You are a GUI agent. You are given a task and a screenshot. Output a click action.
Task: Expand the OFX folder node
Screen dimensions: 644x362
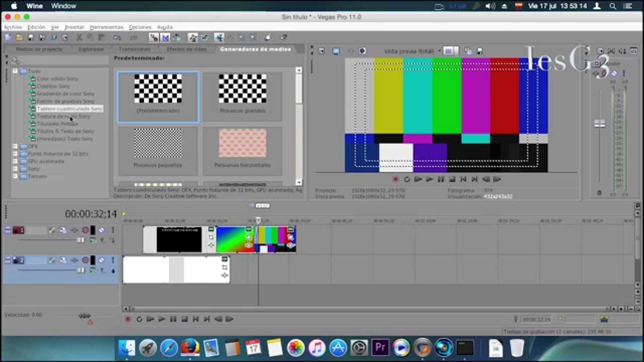(x=15, y=146)
